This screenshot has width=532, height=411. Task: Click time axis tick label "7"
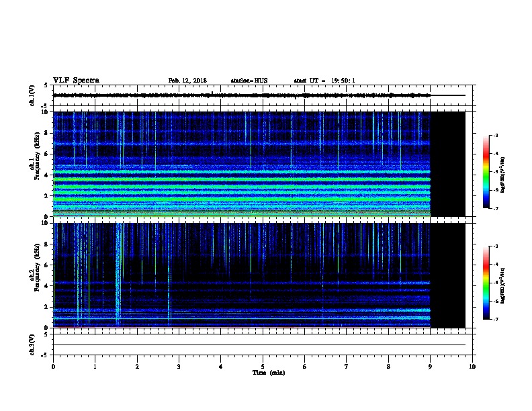click(347, 367)
